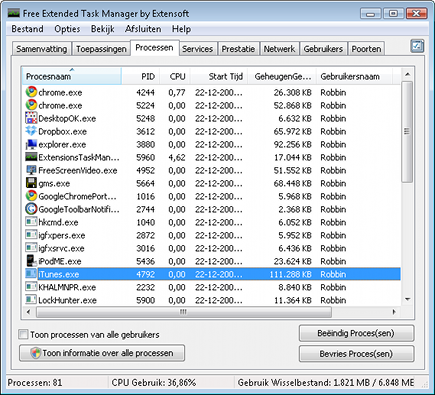Click Beëindig Proces(sen) button
This screenshot has width=435, height=395.
click(x=356, y=333)
